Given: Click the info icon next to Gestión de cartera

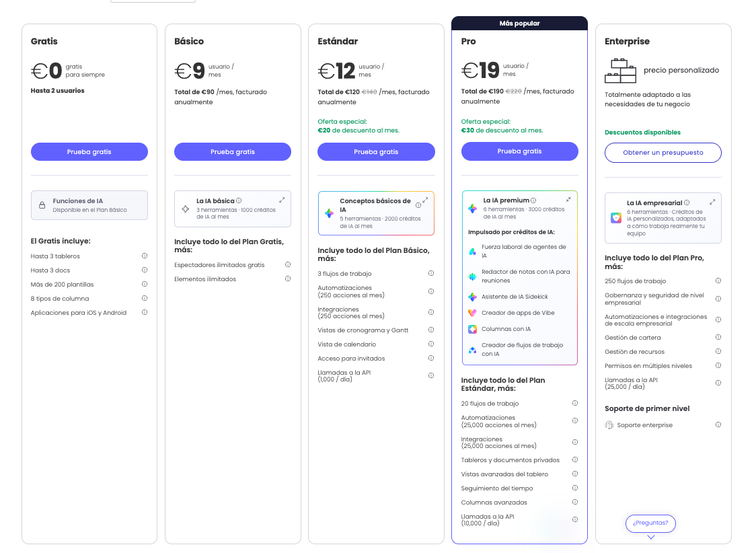Looking at the screenshot, I should coord(718,338).
